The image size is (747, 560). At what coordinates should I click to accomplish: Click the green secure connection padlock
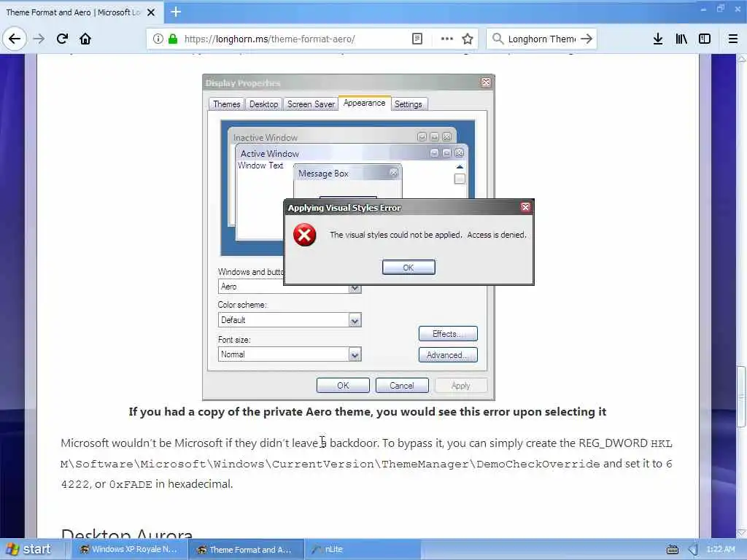click(173, 39)
